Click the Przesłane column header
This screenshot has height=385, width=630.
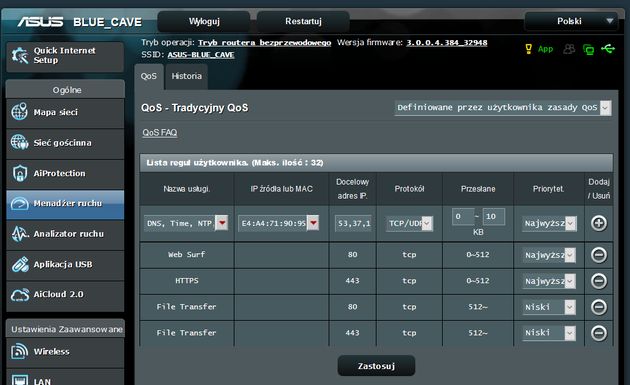478,189
